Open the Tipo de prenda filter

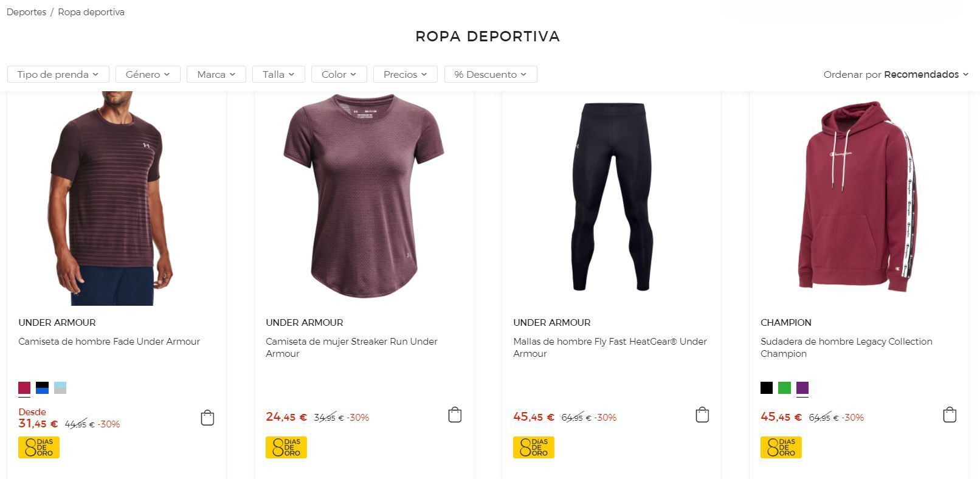(x=57, y=74)
